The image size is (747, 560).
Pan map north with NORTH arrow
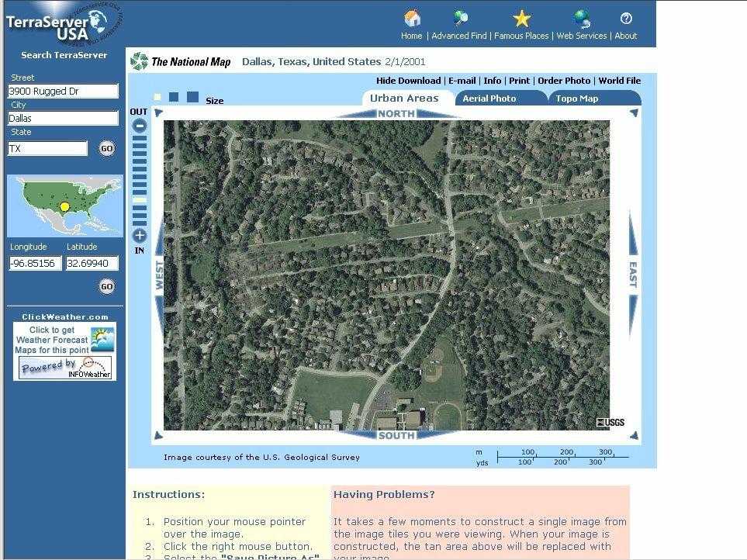396,114
